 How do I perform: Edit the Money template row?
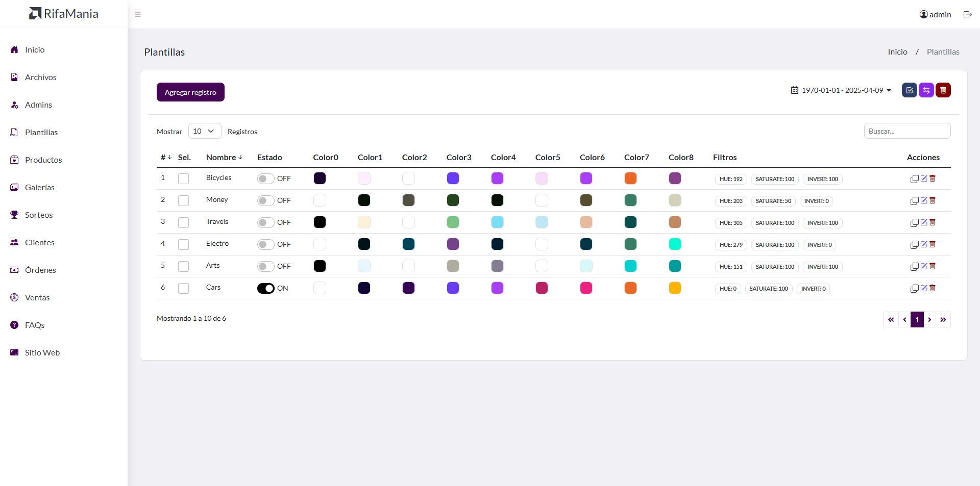924,200
